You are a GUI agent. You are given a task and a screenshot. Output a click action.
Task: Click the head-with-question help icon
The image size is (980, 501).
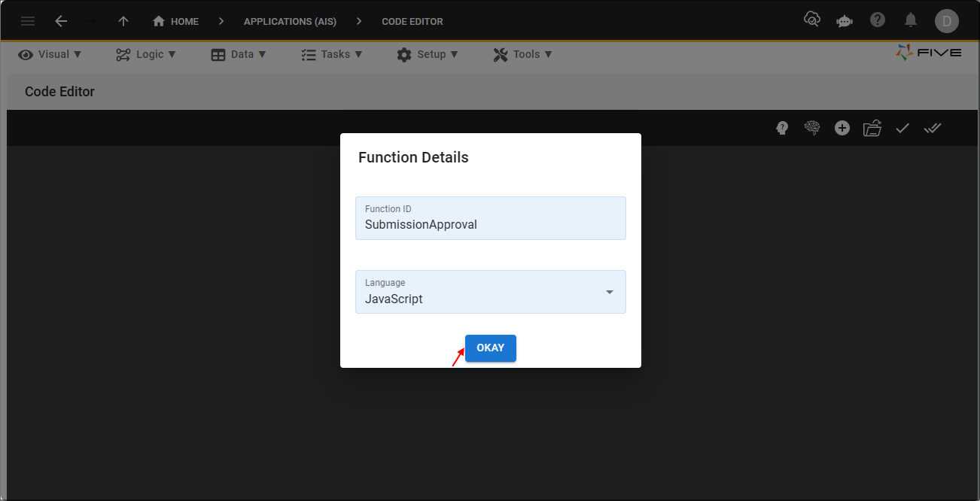click(x=782, y=127)
